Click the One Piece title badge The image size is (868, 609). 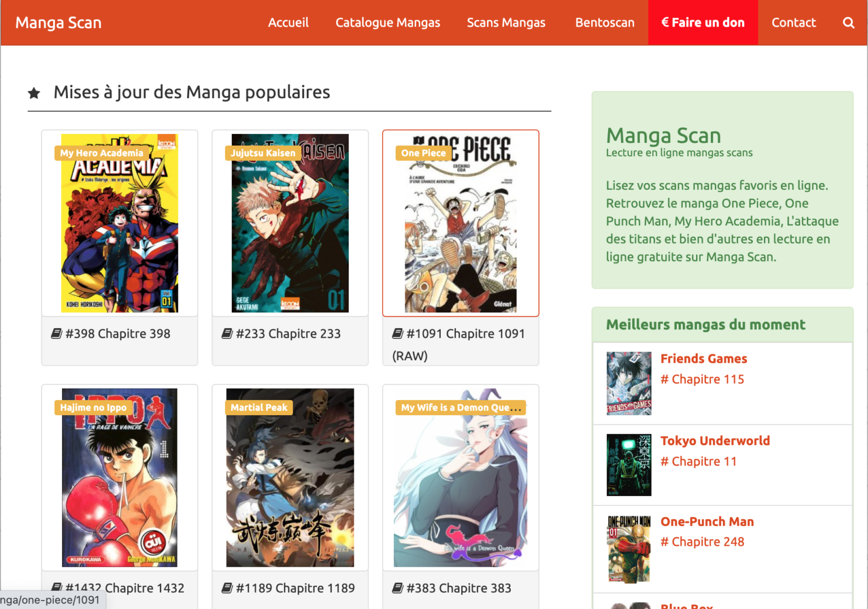click(x=423, y=153)
